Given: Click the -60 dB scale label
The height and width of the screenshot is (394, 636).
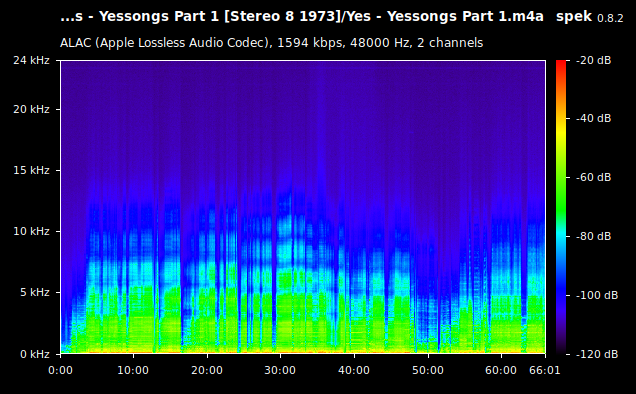Looking at the screenshot, I should coord(594,177).
